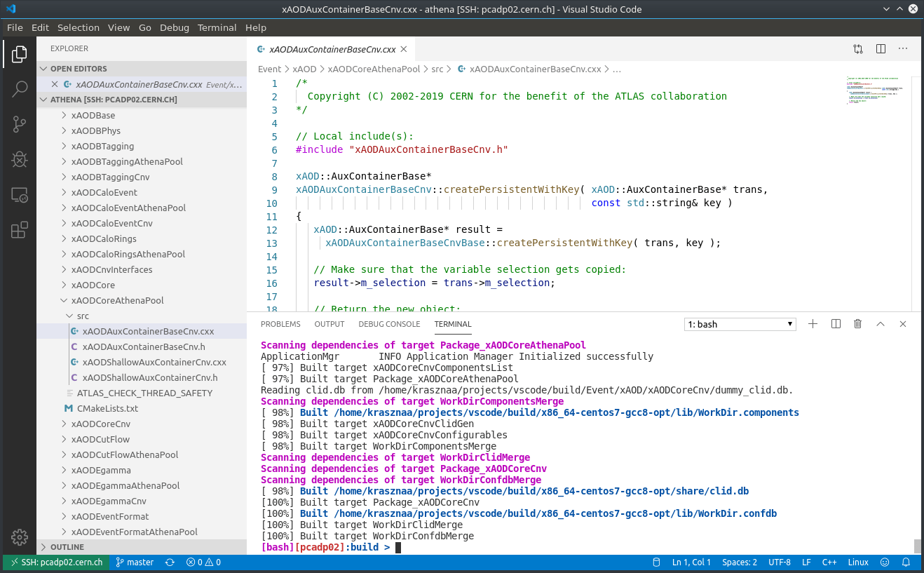Screen dimensions: 924x573
Task: Click the src breadcrumb segment
Action: (x=437, y=69)
